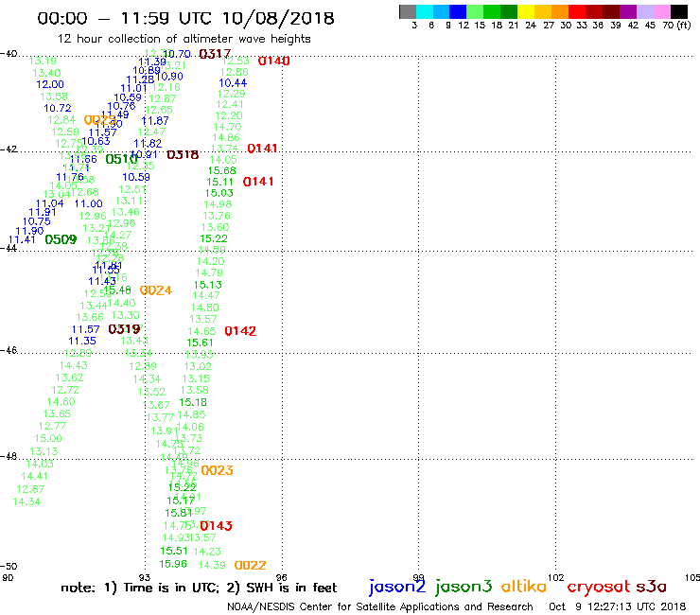Image resolution: width=700 pixels, height=615 pixels.
Task: Click the blue wave height value 11.00
Action: tap(88, 203)
